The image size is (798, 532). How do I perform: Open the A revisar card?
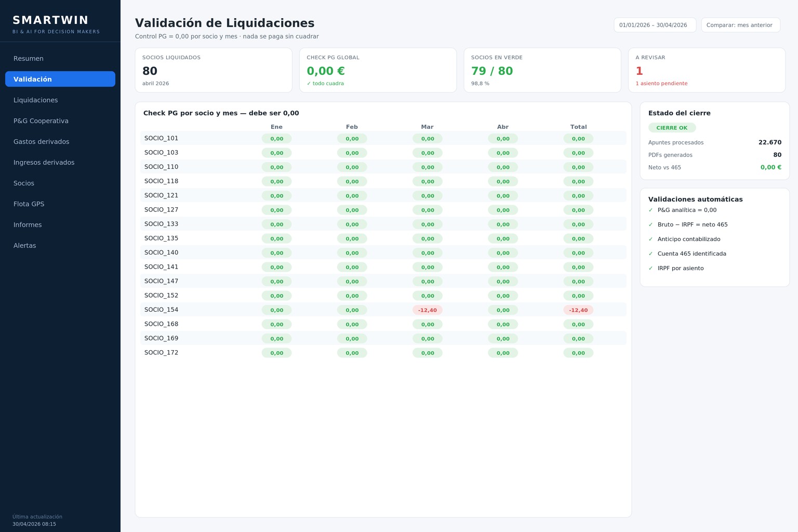pyautogui.click(x=707, y=70)
